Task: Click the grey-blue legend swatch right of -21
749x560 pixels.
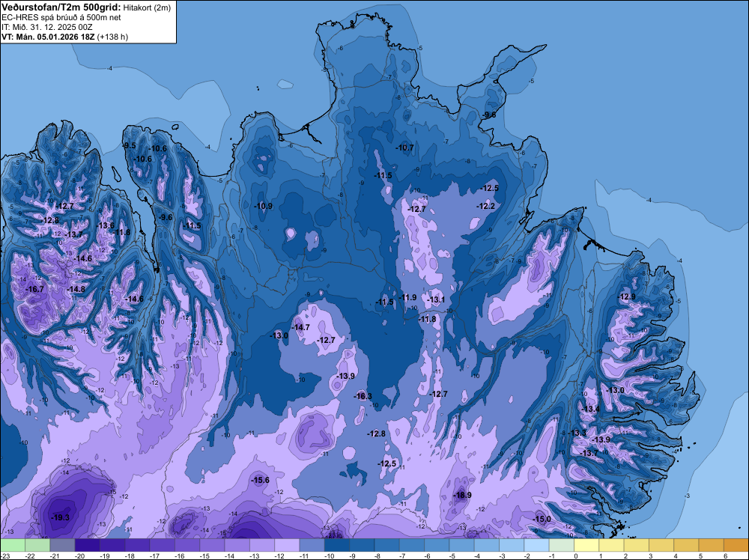Action: pyautogui.click(x=63, y=545)
